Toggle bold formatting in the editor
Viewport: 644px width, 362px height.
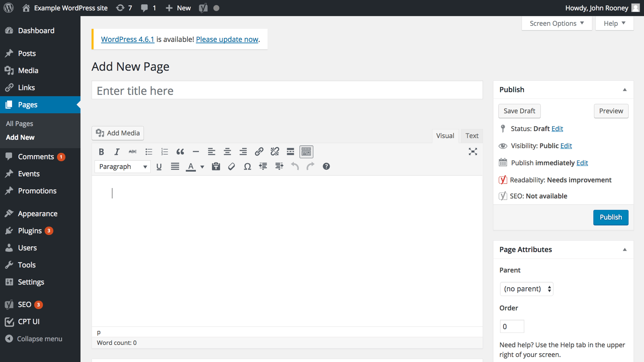tap(101, 151)
